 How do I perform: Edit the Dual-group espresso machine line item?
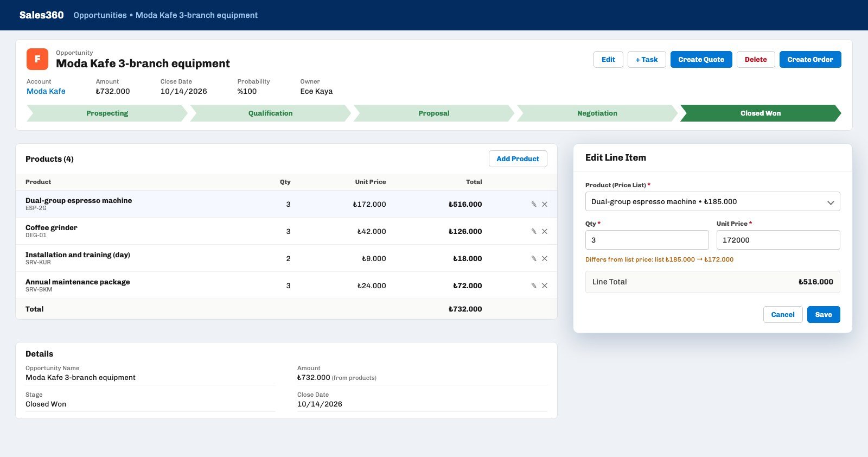(x=534, y=204)
